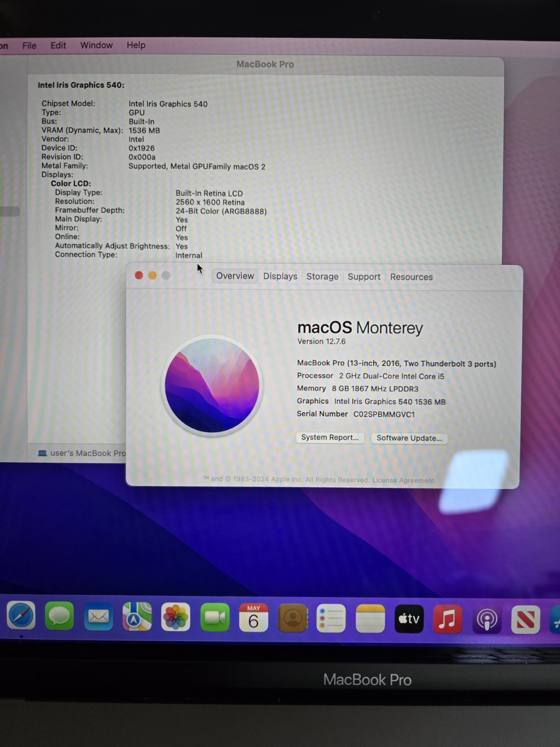Open Reminders from the Dock
Image resolution: width=560 pixels, height=747 pixels.
(x=331, y=618)
